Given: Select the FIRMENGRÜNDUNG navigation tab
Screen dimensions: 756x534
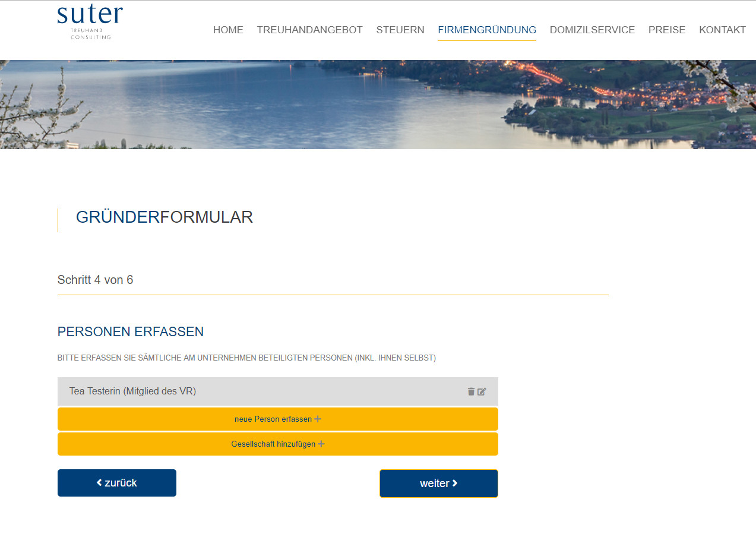Looking at the screenshot, I should pyautogui.click(x=487, y=30).
